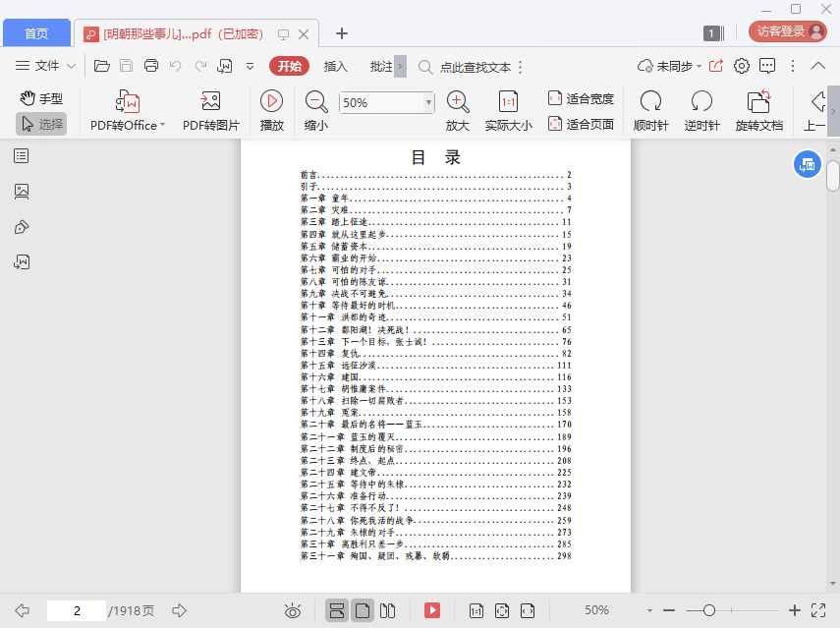Click zoom slider minus button
This screenshot has width=840, height=628.
tap(669, 610)
